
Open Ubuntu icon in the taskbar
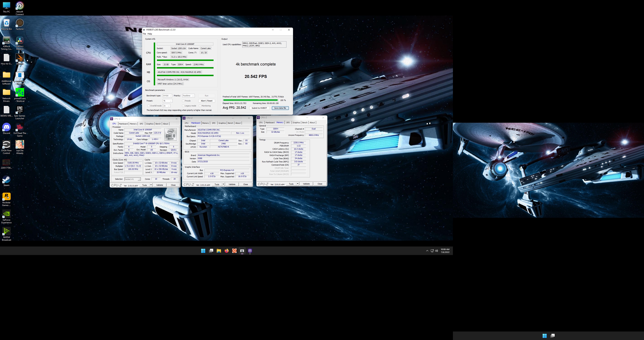234,251
